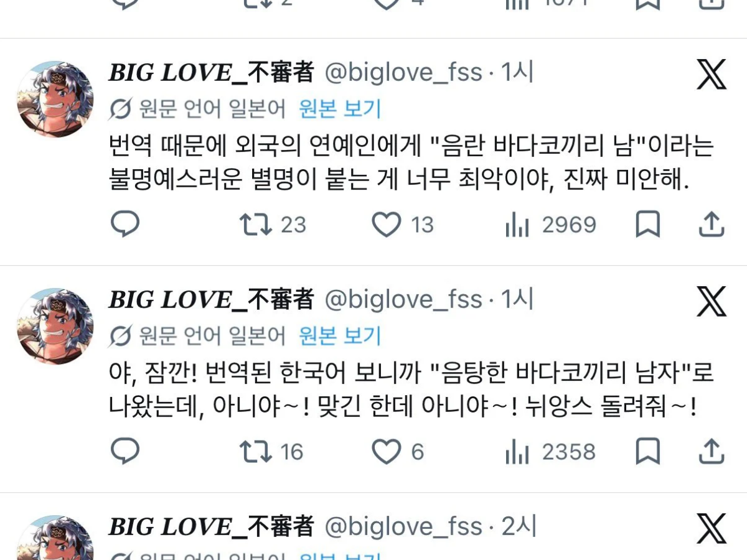The width and height of the screenshot is (747, 560).
Task: Reply to the tweet with 2358 views
Action: (125, 452)
